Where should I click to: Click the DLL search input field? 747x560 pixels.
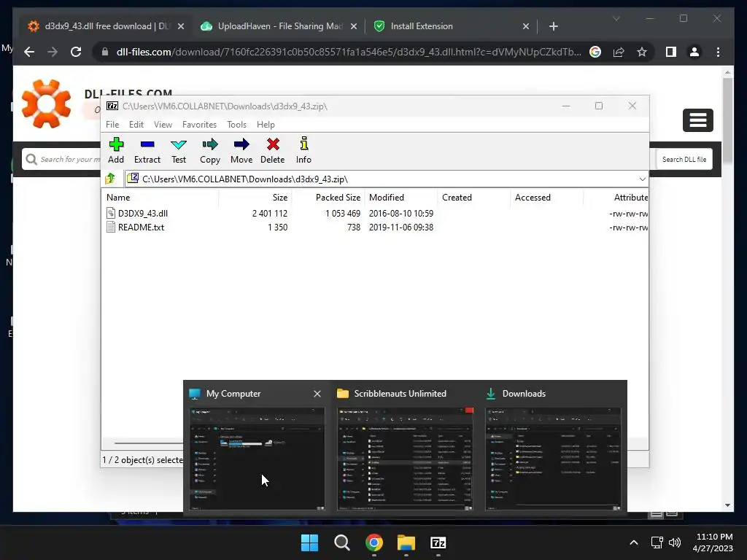coord(62,159)
